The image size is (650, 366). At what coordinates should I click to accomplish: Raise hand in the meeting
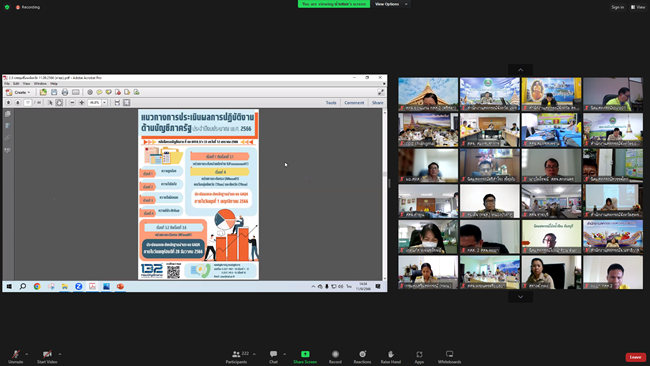[390, 356]
